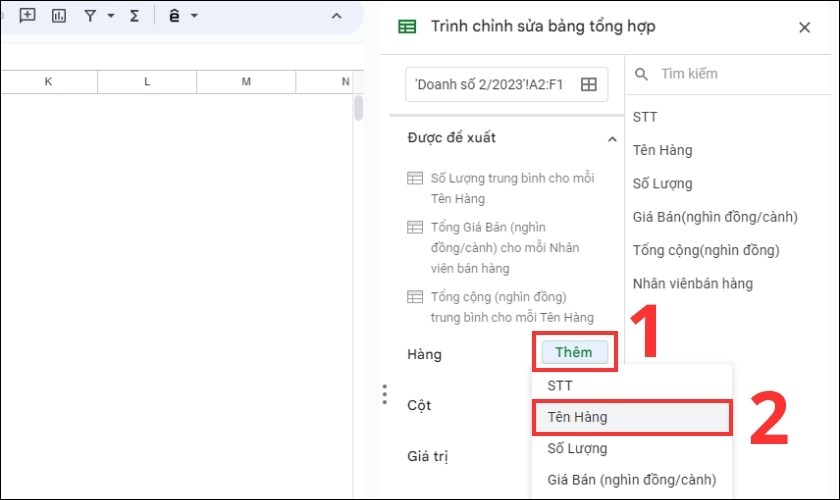This screenshot has width=840, height=500.
Task: Open the input tools dropdown arrow
Action: coord(194,16)
